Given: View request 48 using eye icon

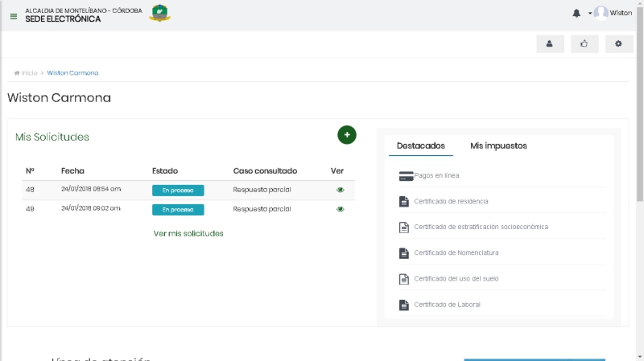Looking at the screenshot, I should [341, 190].
